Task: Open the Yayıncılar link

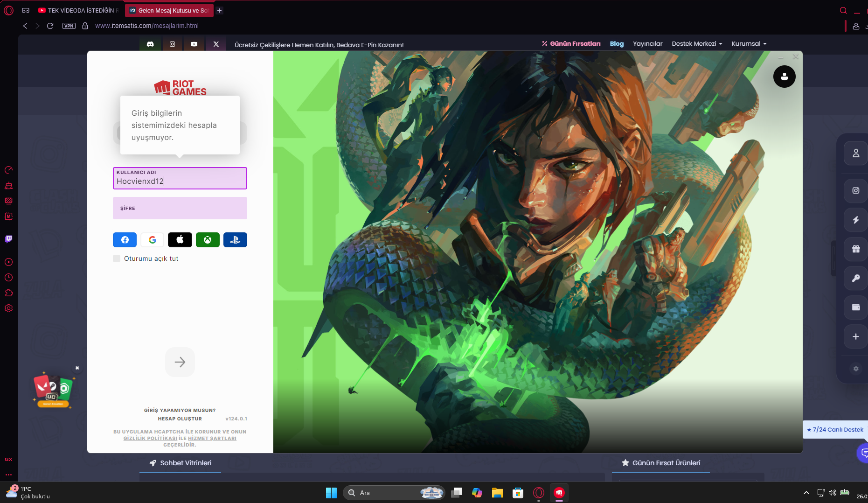Action: click(x=647, y=43)
